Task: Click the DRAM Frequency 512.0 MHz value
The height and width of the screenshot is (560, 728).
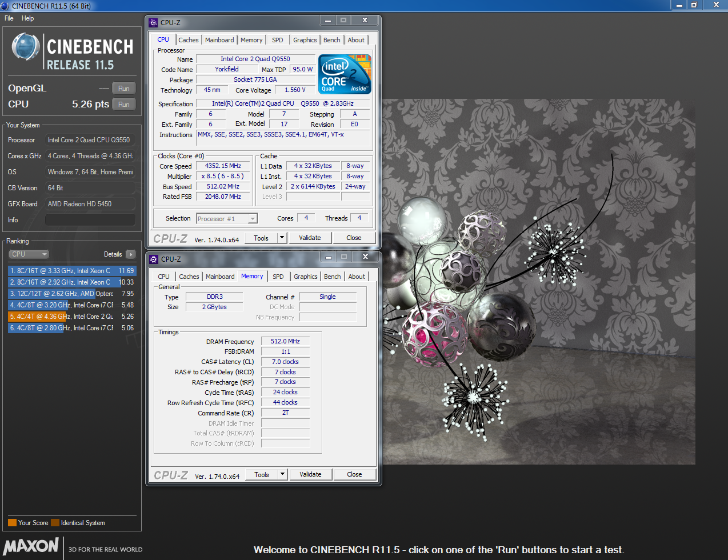Action: click(x=285, y=342)
